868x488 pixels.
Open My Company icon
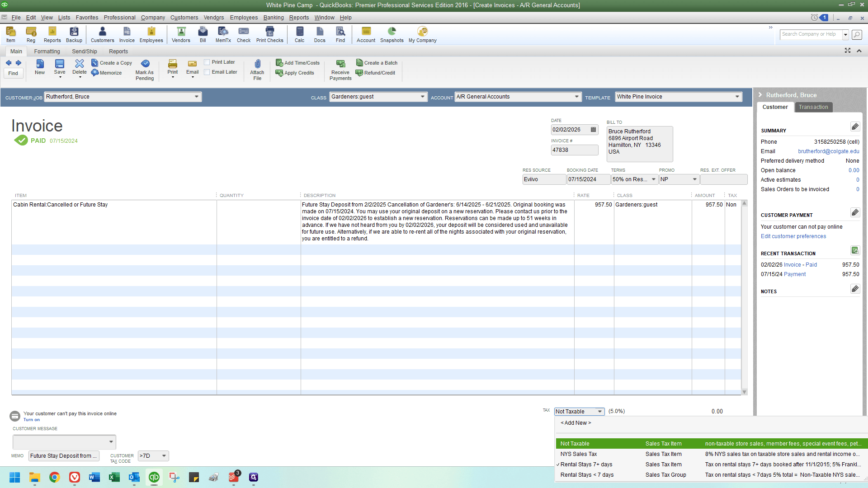pos(423,34)
